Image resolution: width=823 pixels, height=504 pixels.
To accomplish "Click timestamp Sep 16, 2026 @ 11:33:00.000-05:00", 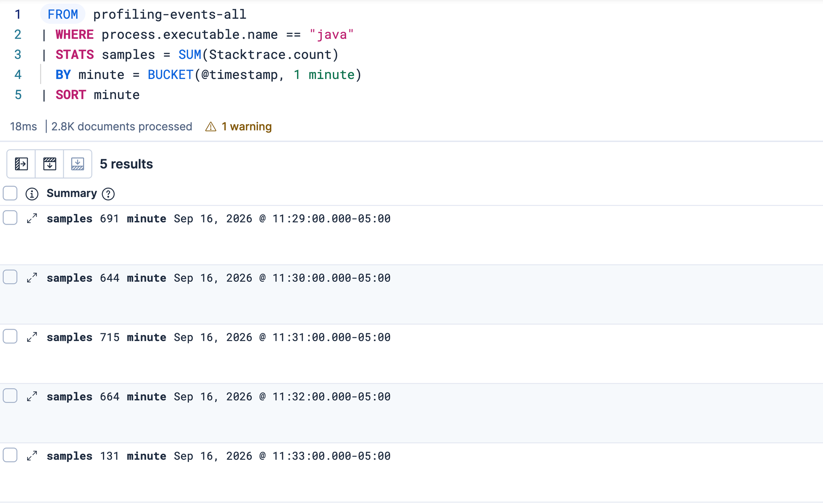I will tap(282, 456).
